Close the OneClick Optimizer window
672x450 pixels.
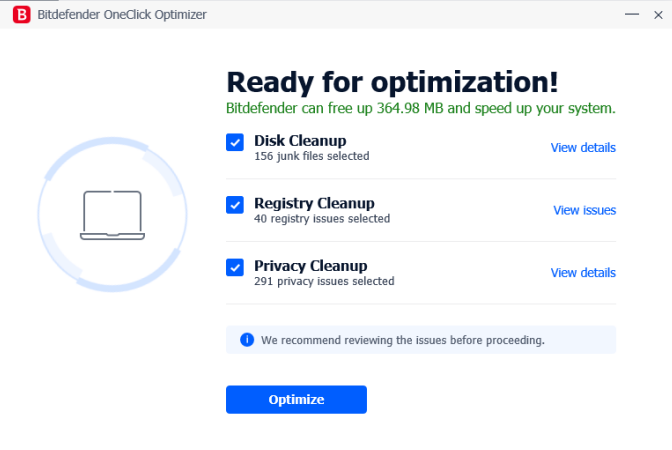tap(658, 15)
